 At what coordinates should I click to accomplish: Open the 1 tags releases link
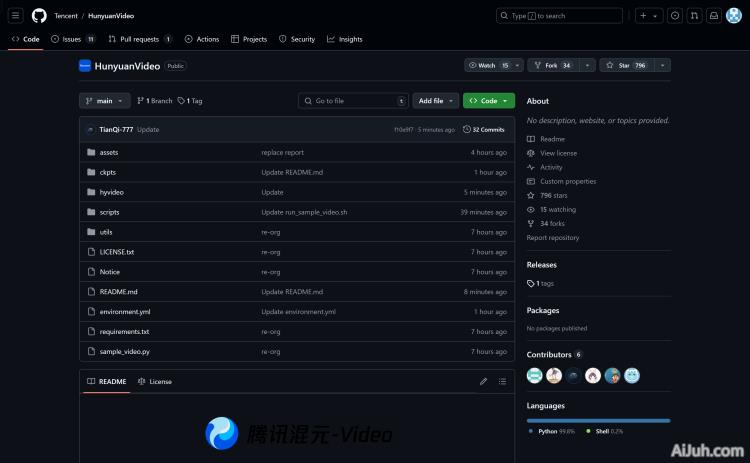click(x=540, y=284)
